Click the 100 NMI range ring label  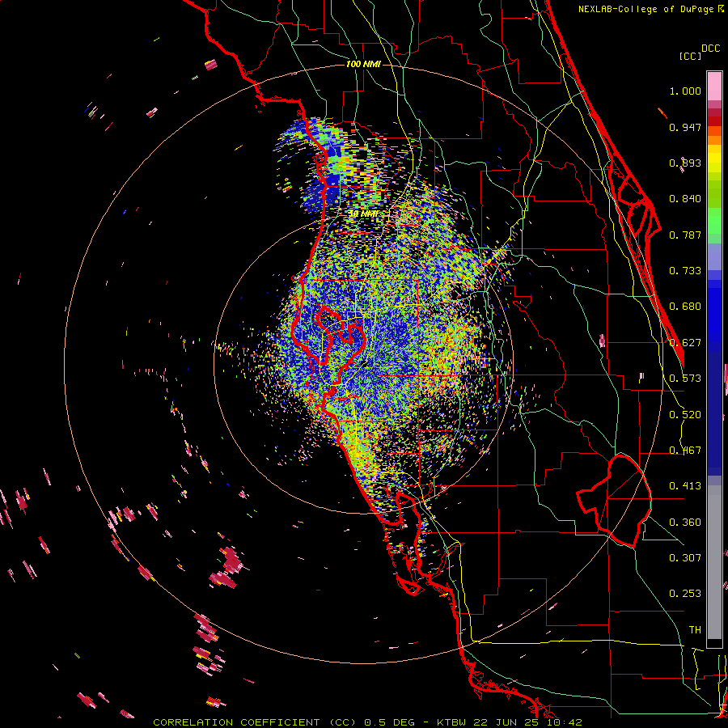click(363, 64)
